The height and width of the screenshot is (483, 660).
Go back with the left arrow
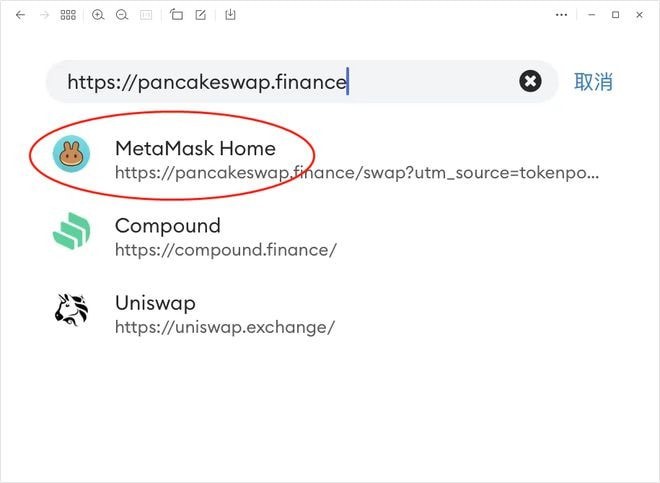(x=20, y=15)
